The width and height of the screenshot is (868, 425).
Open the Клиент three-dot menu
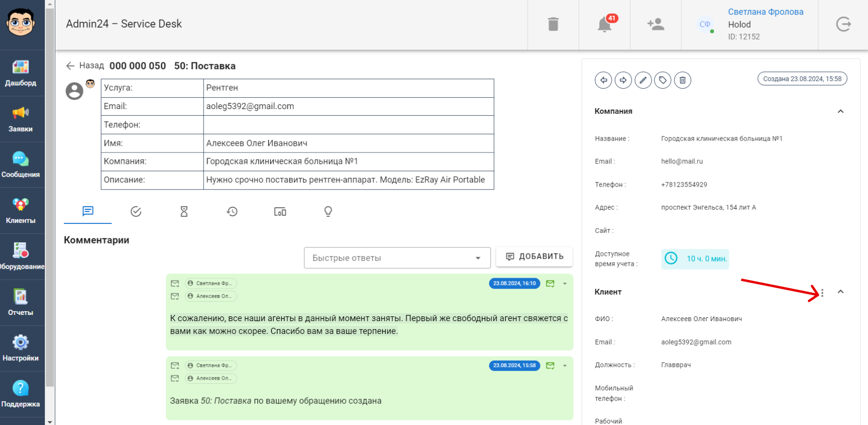(822, 293)
